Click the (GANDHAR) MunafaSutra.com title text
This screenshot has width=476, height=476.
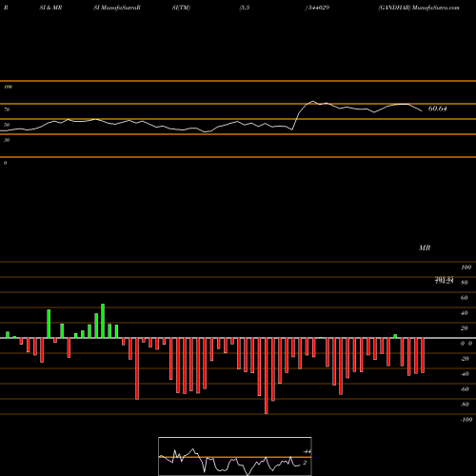tap(419, 8)
